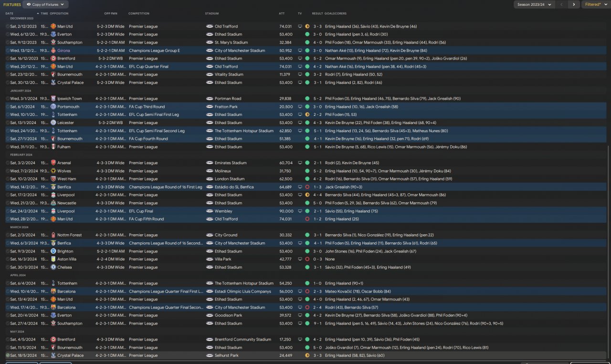This screenshot has height=364, width=611.
Task: Click the West Ham club badge
Action: (53, 179)
